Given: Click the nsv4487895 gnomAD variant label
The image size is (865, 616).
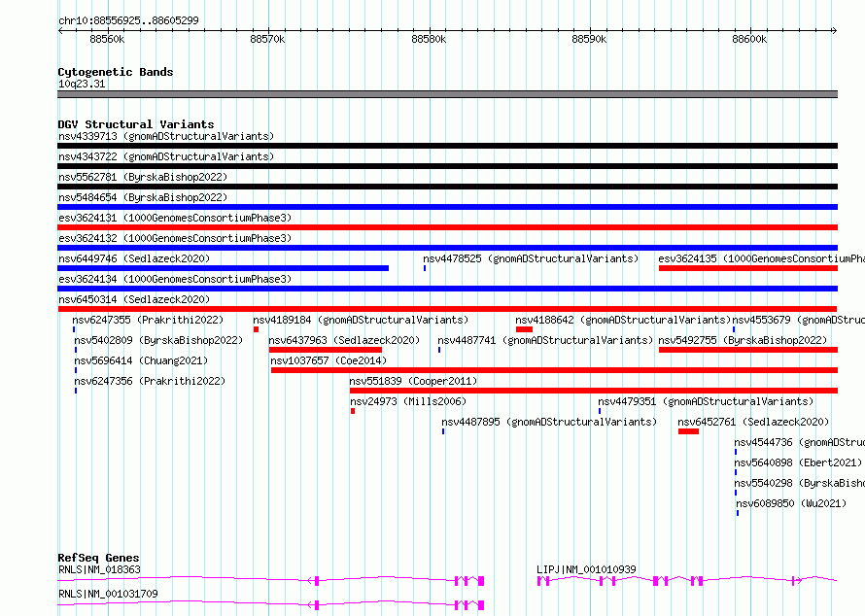Looking at the screenshot, I should (x=549, y=422).
